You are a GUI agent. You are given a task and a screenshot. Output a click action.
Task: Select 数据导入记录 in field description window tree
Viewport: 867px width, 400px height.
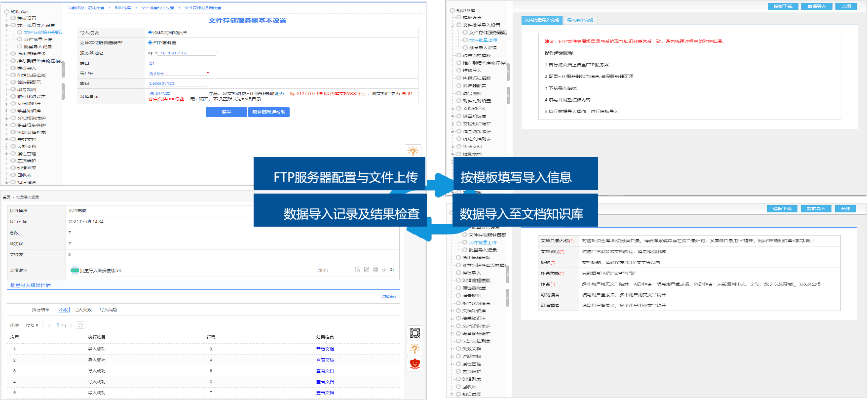(483, 249)
